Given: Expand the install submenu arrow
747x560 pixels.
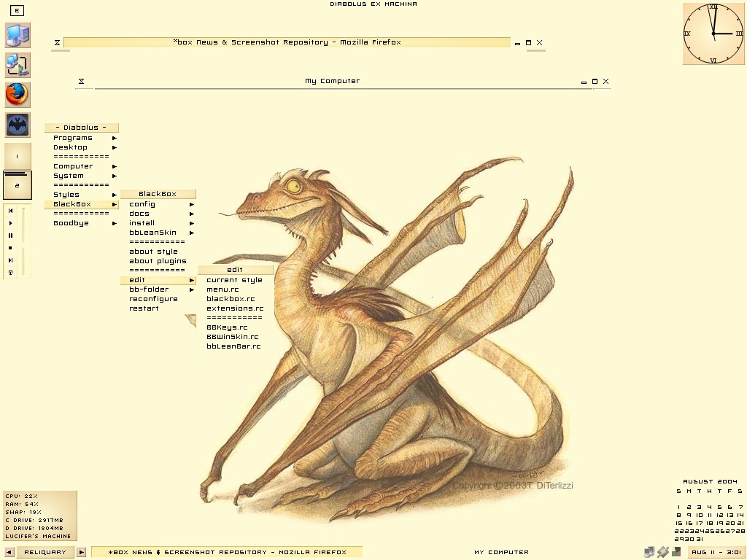Looking at the screenshot, I should 192,223.
